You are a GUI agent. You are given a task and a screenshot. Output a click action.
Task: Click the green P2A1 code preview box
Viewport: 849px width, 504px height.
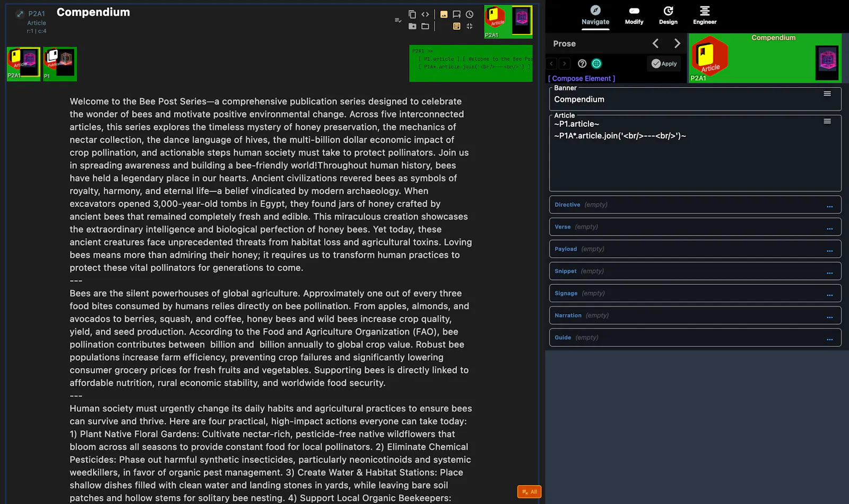point(471,64)
